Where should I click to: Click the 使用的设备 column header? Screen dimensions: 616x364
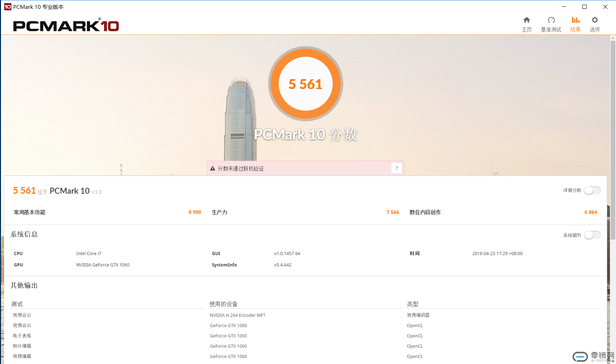223,304
